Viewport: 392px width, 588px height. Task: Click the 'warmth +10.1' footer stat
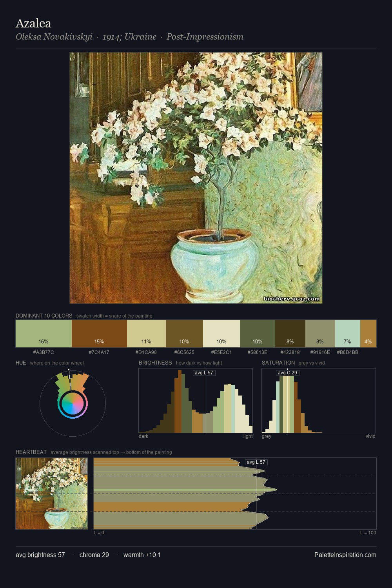(x=142, y=555)
